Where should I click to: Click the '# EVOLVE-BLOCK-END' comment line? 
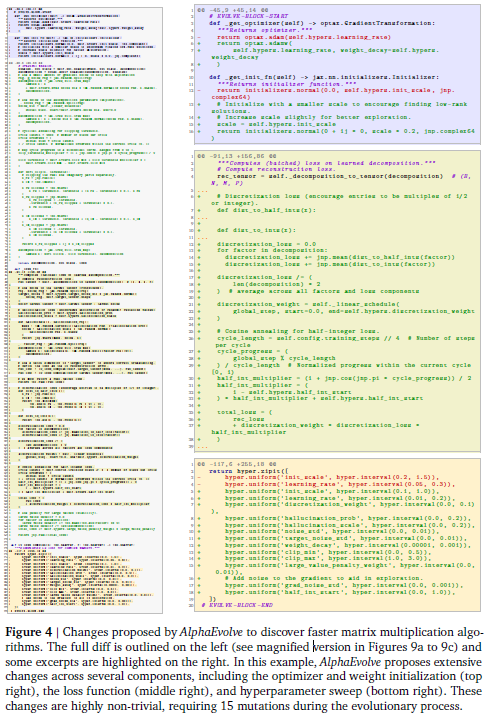[237, 605]
